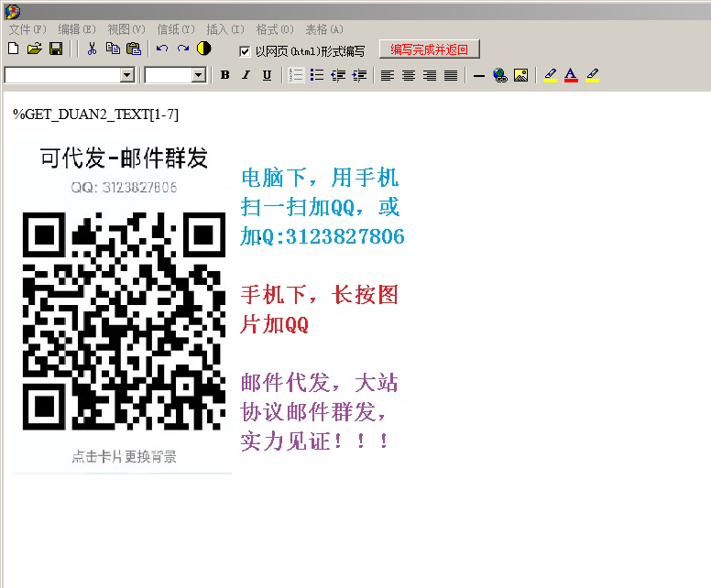Cut selection with the scissors icon
Screen dimensions: 711x588
point(92,49)
